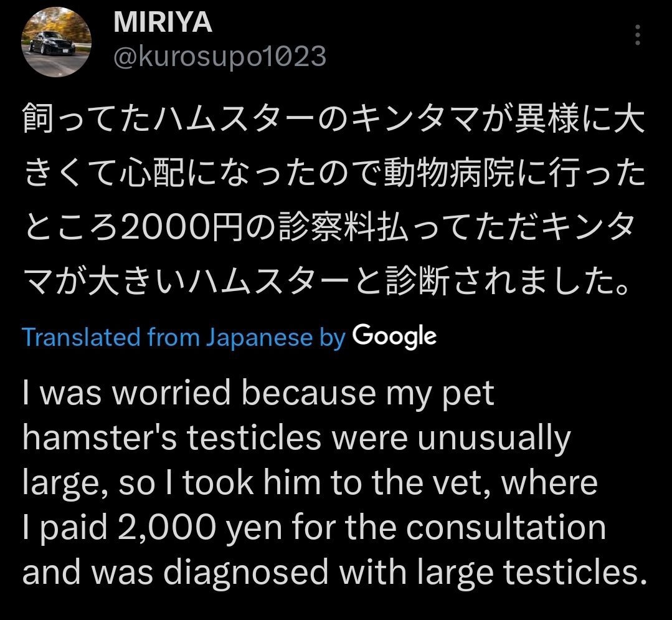Click "Translated from Japanese by" label
672x620 pixels.
point(183,337)
